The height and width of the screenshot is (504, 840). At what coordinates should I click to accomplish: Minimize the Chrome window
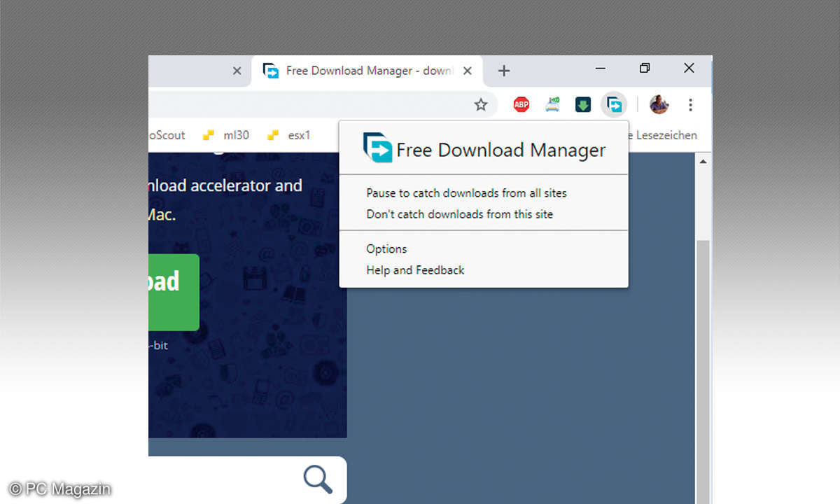click(601, 69)
